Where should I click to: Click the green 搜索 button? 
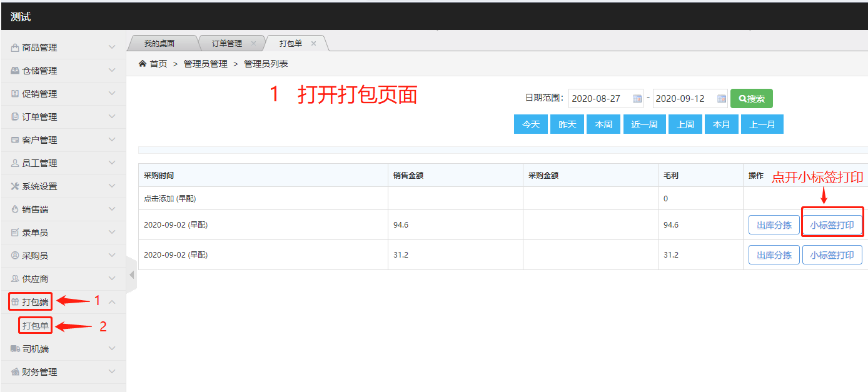(x=751, y=99)
